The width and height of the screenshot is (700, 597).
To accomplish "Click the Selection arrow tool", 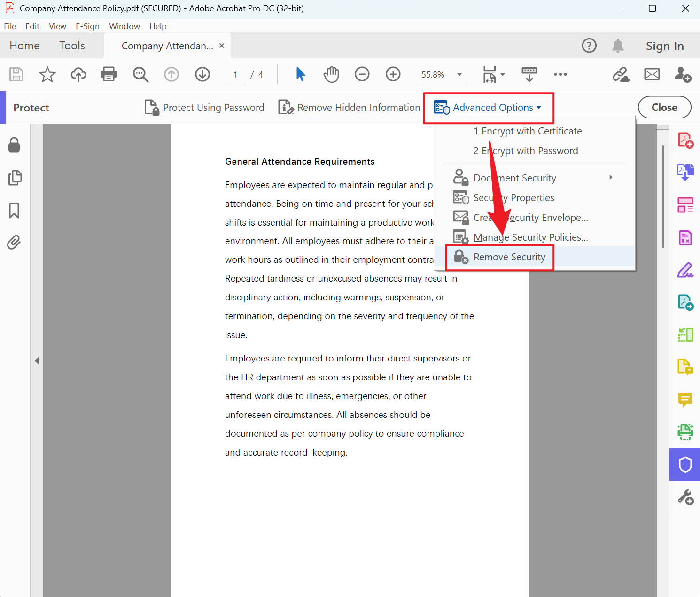I will pyautogui.click(x=300, y=74).
